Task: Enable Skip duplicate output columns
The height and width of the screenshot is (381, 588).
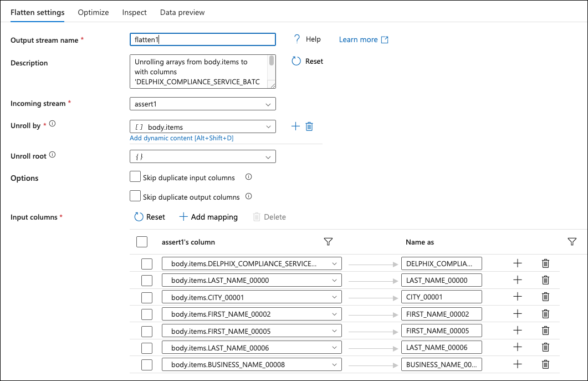Action: [135, 196]
